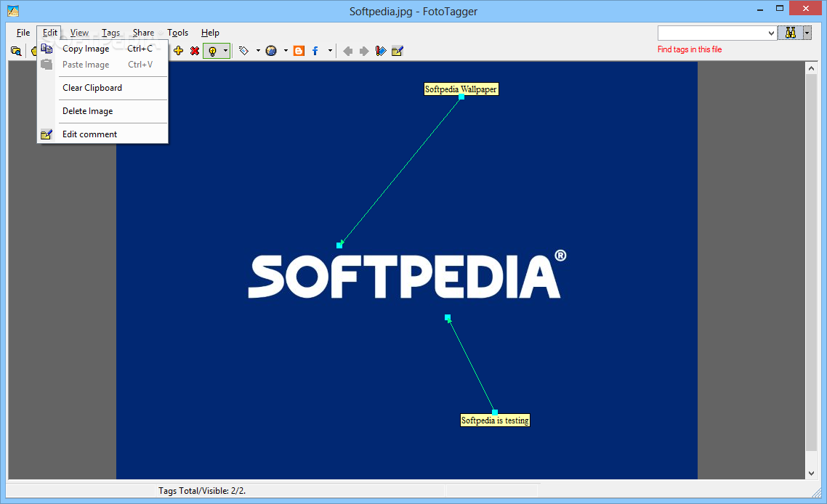Screen dimensions: 827x504
Task: Click the image browse magnifier toolbar icon
Action: pos(16,51)
